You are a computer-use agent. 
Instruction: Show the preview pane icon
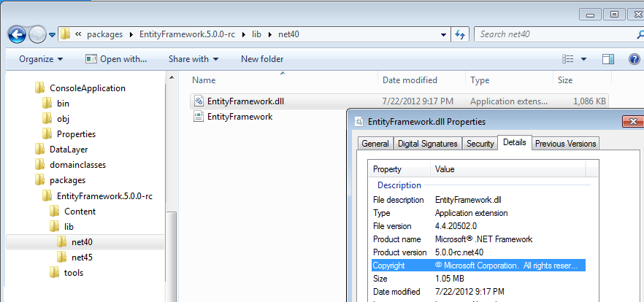608,59
